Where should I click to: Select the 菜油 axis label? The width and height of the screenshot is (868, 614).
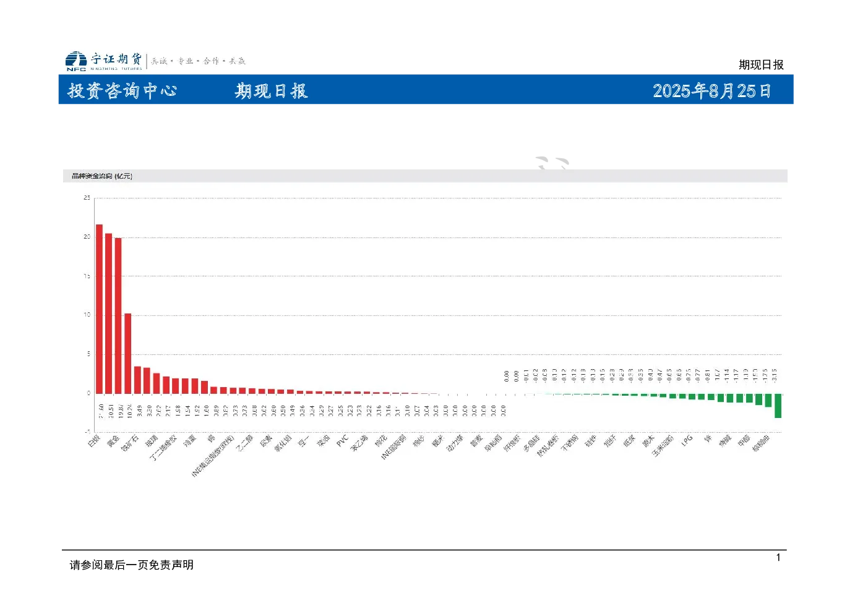tap(324, 441)
